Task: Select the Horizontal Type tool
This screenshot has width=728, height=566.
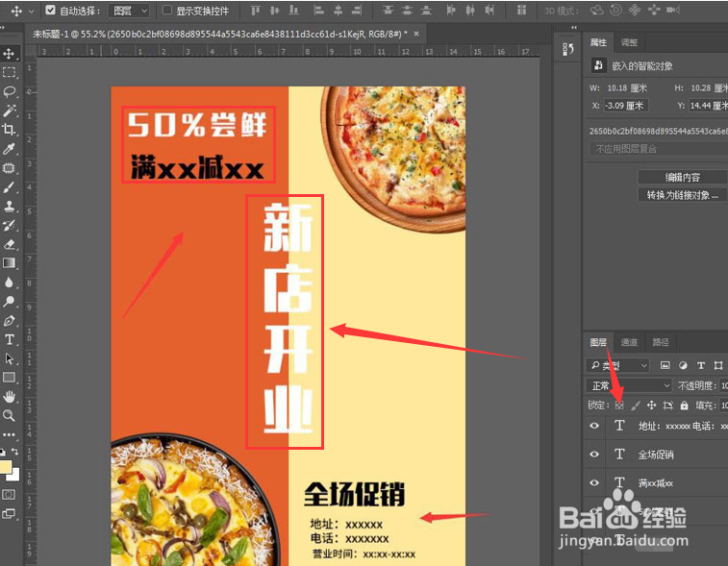Action: click(9, 339)
